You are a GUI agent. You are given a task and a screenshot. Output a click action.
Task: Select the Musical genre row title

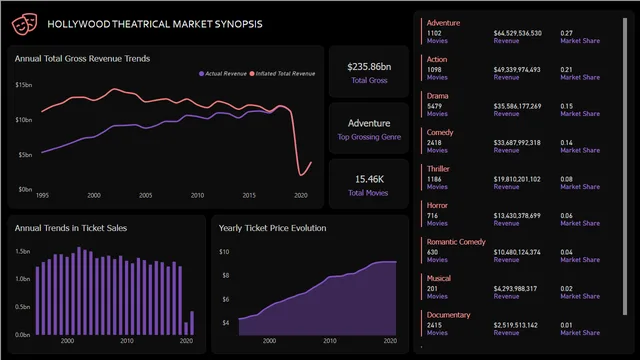coord(439,278)
